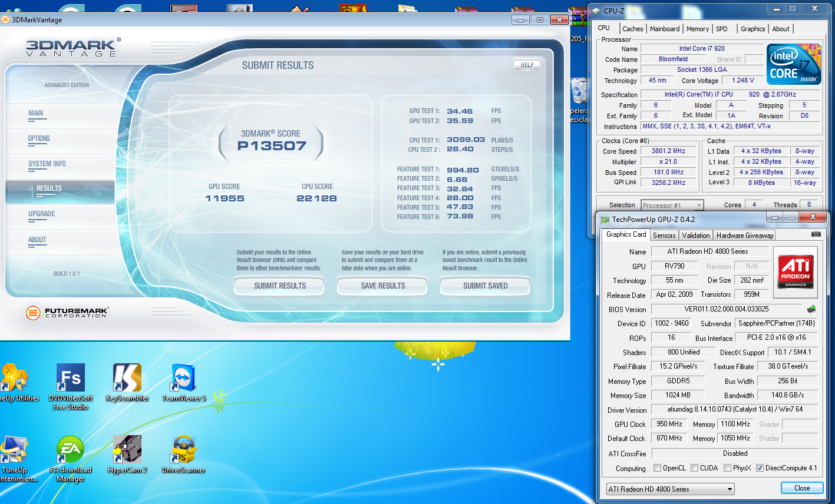Switch to Graphics tab in CPU-Z
Viewport: 835px width, 504px height.
(x=753, y=29)
